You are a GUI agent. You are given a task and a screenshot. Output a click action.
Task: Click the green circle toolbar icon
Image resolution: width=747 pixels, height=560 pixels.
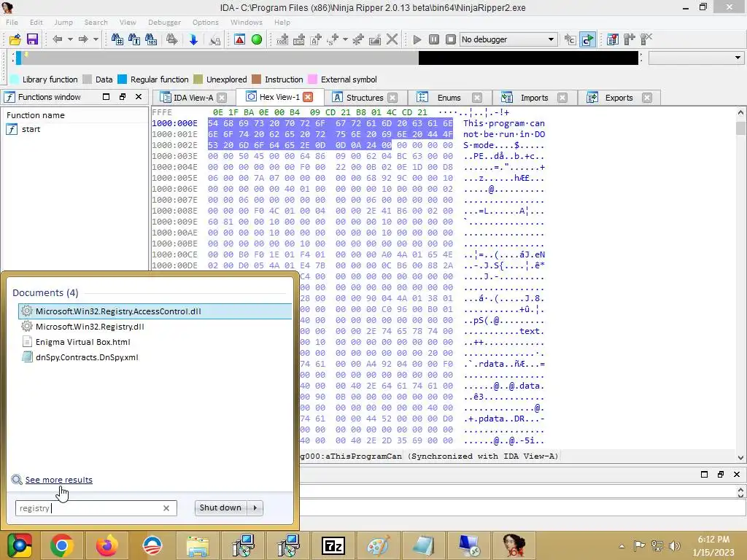pyautogui.click(x=257, y=39)
